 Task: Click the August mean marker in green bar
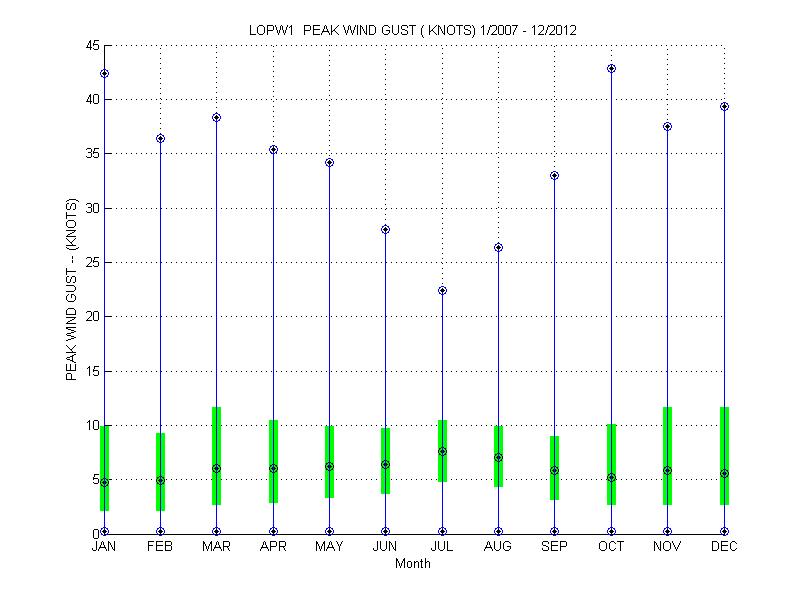[498, 458]
